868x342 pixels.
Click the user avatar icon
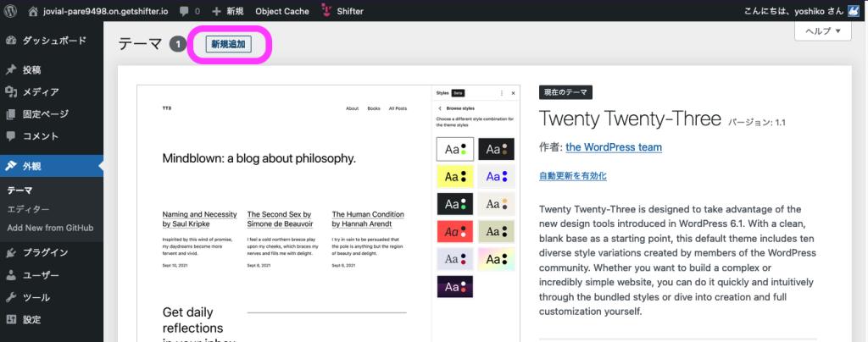click(x=854, y=11)
